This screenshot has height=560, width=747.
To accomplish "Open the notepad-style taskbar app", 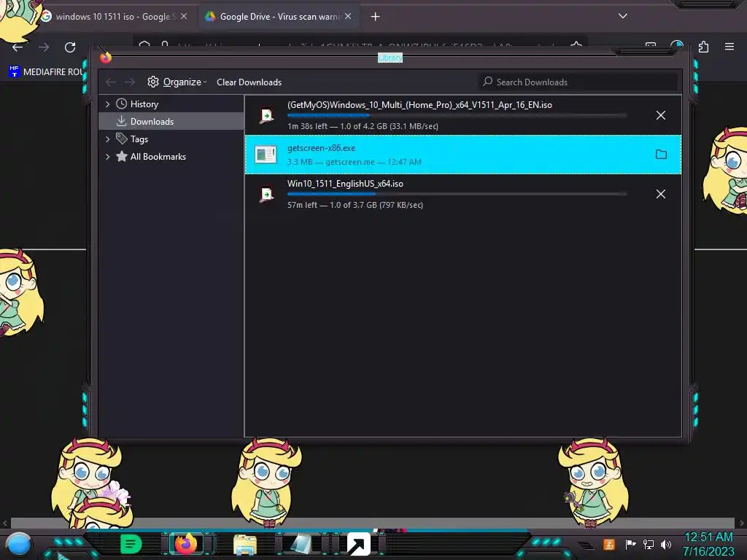I will (x=301, y=545).
